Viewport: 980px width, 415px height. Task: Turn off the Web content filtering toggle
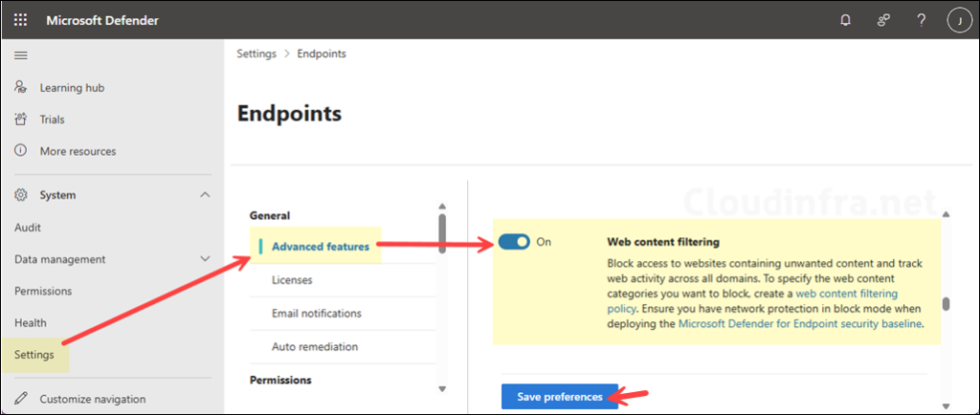pos(514,242)
